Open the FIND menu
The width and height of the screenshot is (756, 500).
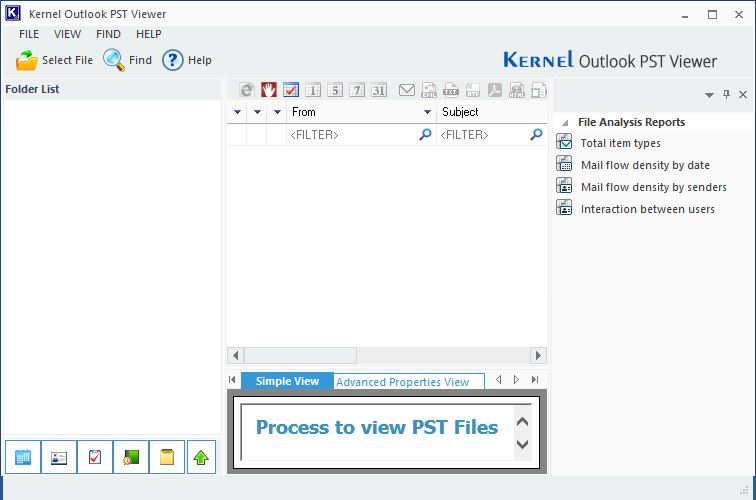coord(108,34)
